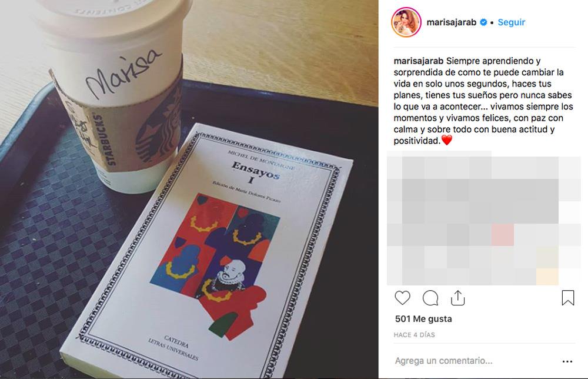Open marisajarab profile picture avatar

406,22
